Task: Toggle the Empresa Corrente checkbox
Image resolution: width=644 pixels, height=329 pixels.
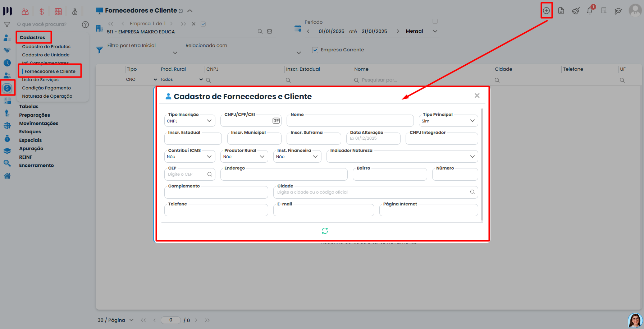Action: tap(315, 50)
